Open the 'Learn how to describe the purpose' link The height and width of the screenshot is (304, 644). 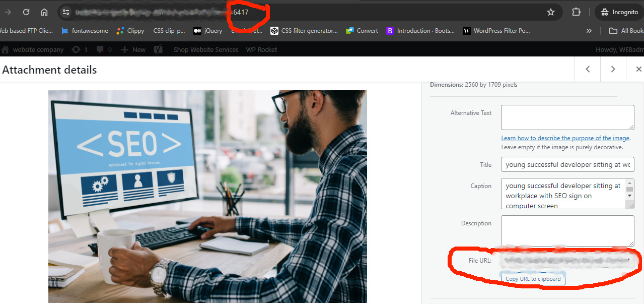click(565, 138)
